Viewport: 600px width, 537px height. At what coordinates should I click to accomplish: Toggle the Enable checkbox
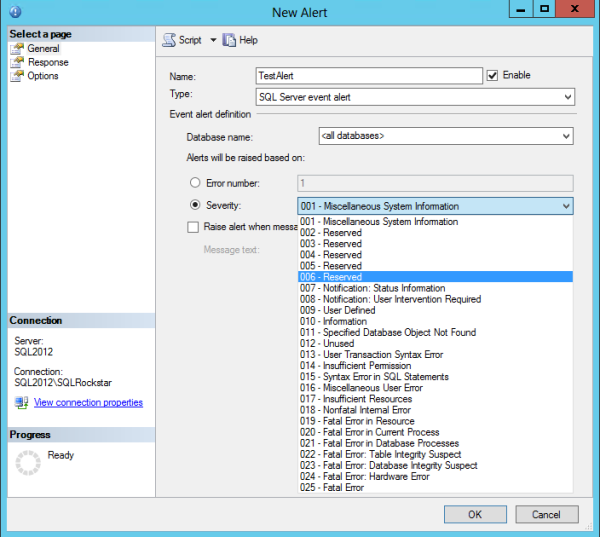pyautogui.click(x=492, y=75)
